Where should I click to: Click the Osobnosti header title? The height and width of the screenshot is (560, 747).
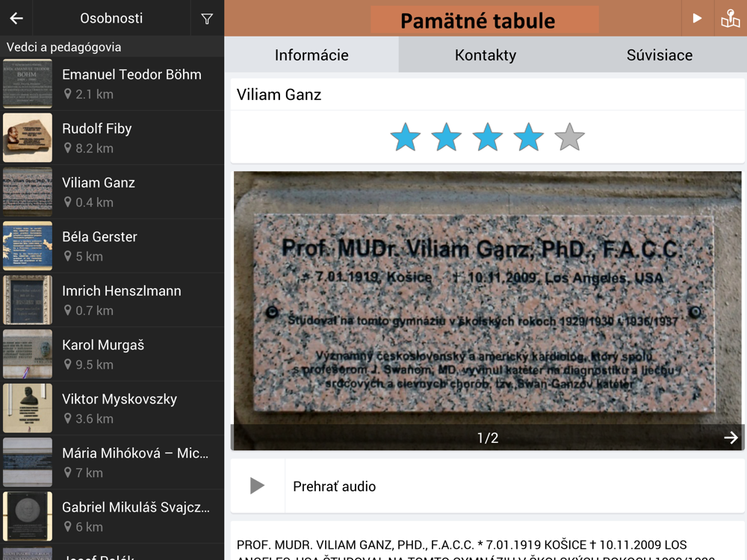click(x=111, y=18)
